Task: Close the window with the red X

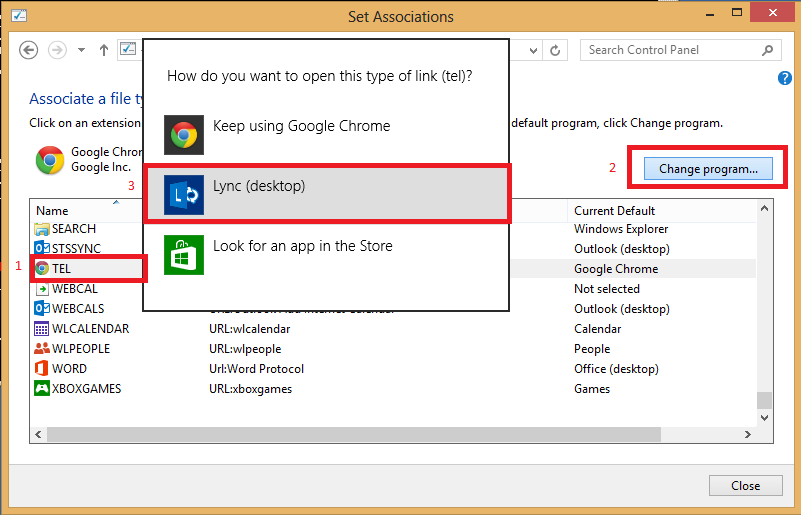Action: 772,13
